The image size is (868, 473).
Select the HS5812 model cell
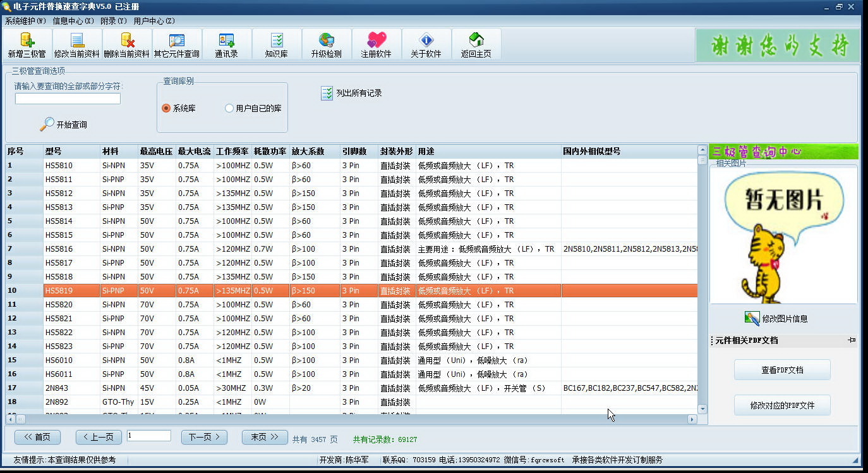click(71, 193)
